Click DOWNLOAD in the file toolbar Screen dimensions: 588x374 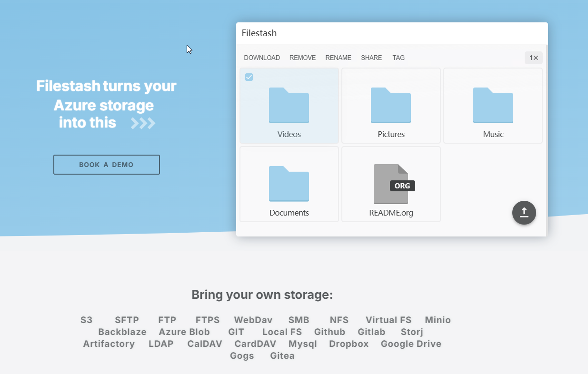262,58
